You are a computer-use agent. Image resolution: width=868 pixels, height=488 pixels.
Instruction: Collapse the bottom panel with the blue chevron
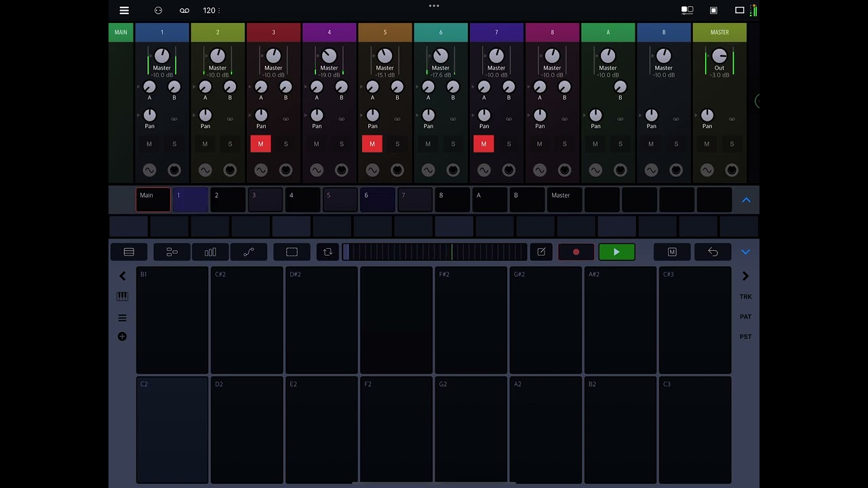(x=745, y=252)
